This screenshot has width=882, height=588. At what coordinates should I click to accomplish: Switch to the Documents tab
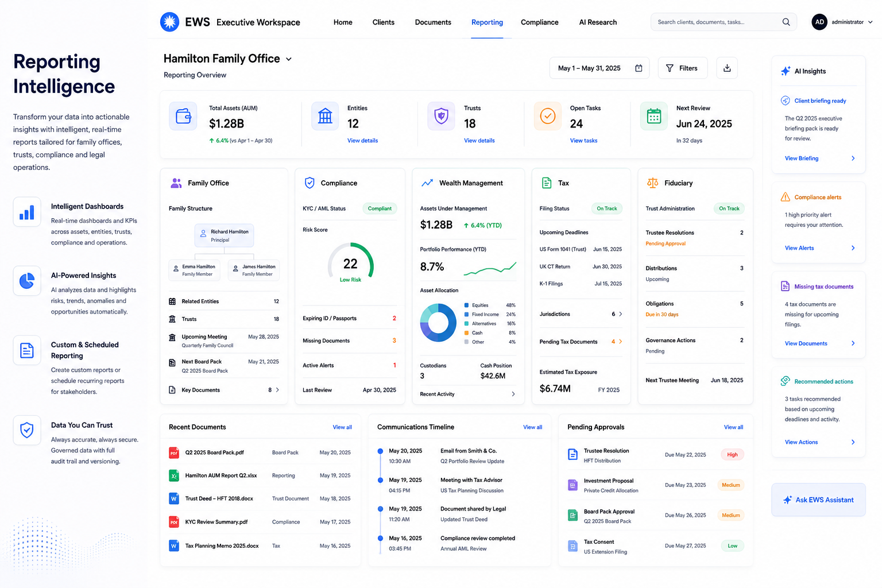coord(433,22)
